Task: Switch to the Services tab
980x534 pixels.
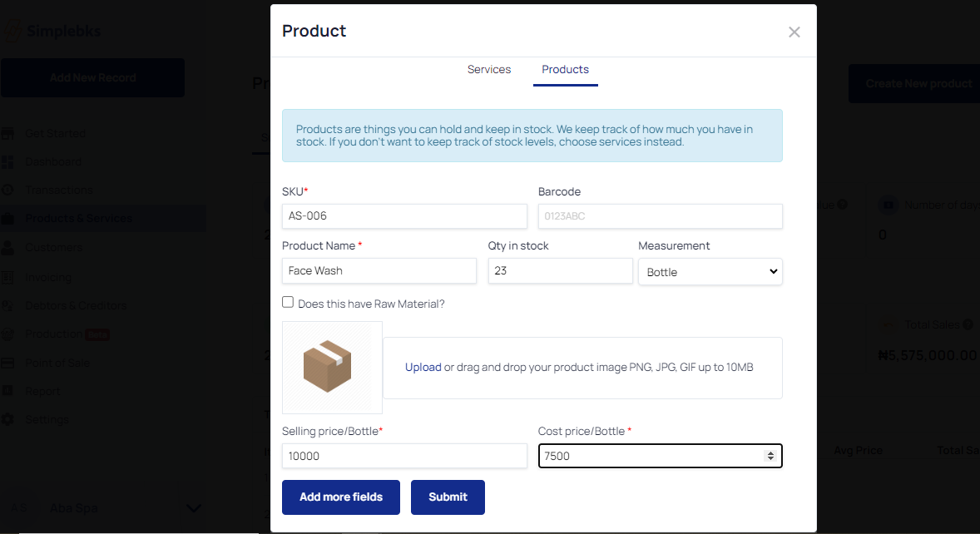Action: pyautogui.click(x=488, y=69)
